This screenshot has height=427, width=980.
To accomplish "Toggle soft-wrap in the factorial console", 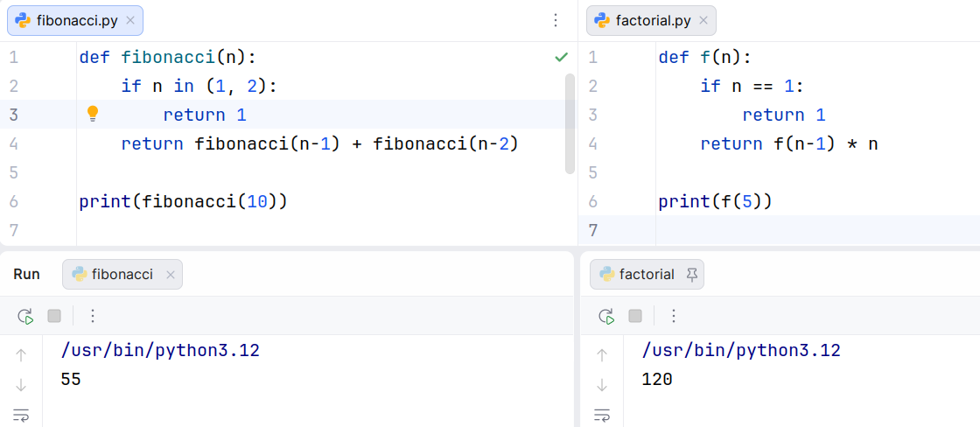I will point(601,415).
